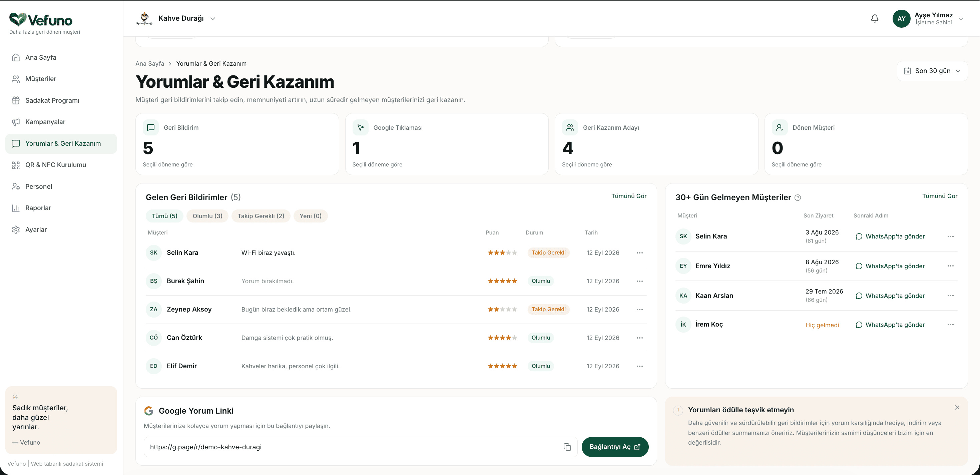This screenshot has height=475, width=980.
Task: Copy the Google review link
Action: 567,447
